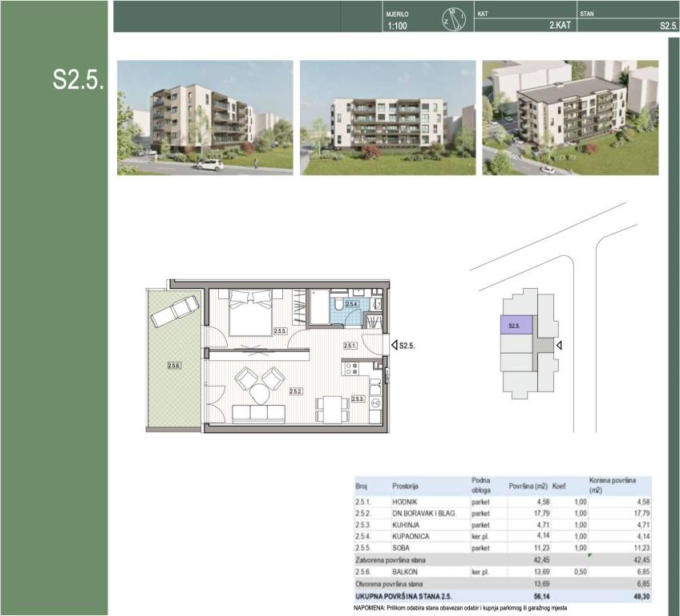Click the north compass icon in header
Screen dimensions: 680x616
point(453,18)
